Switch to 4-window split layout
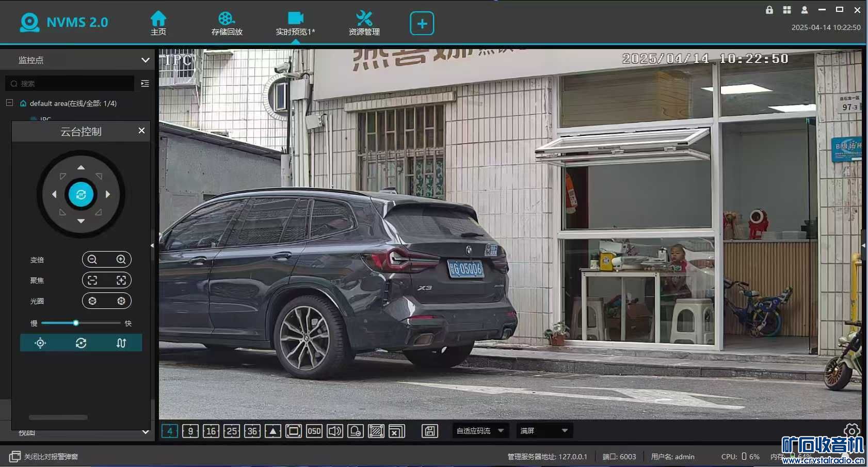The width and height of the screenshot is (868, 467). pyautogui.click(x=170, y=431)
